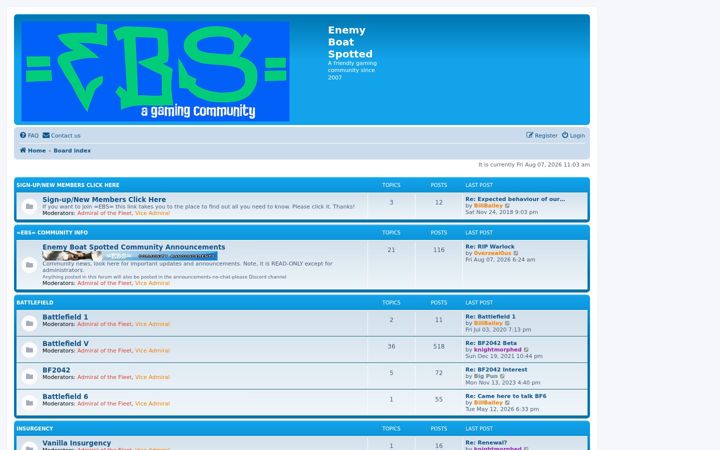720x450 pixels.
Task: Open Vice Admiral group in Battlefield 6 row
Action: (x=152, y=404)
